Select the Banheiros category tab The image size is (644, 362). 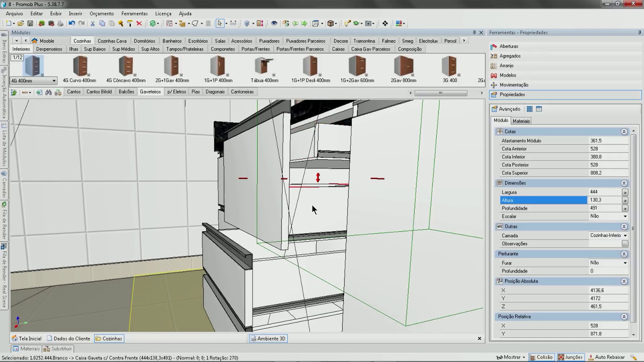click(172, 41)
